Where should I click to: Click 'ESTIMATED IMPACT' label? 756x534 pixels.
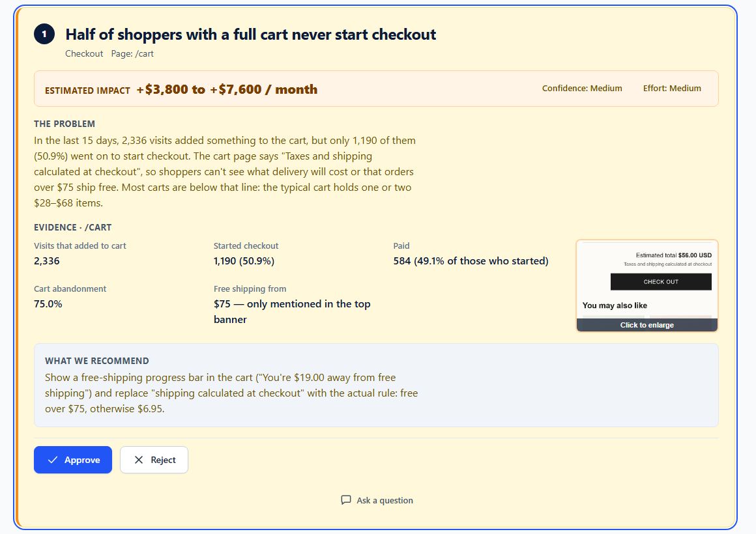click(x=87, y=91)
